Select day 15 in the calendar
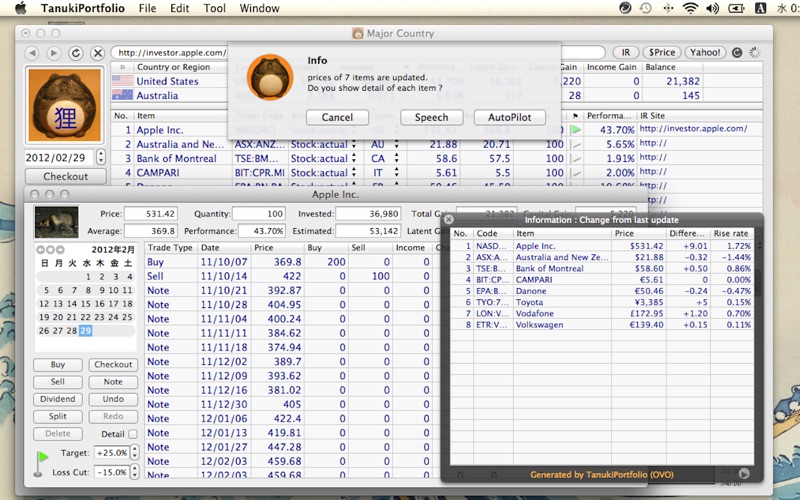This screenshot has width=800, height=500. click(x=86, y=304)
